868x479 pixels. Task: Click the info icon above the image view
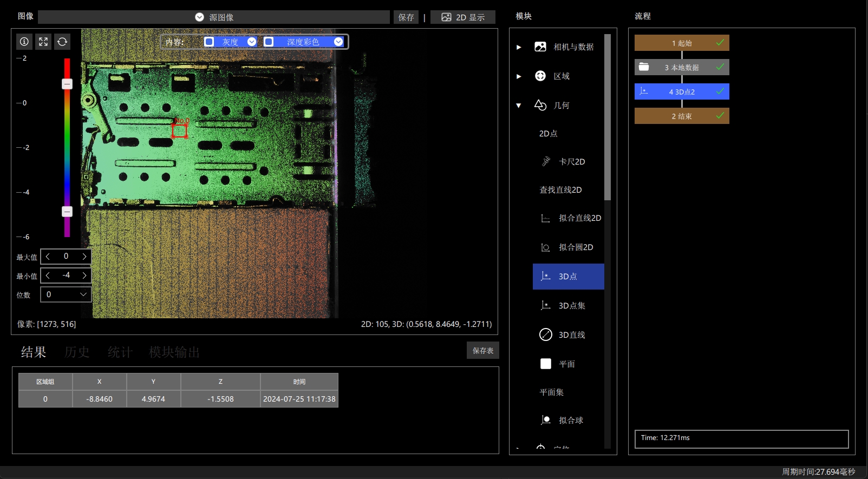24,42
